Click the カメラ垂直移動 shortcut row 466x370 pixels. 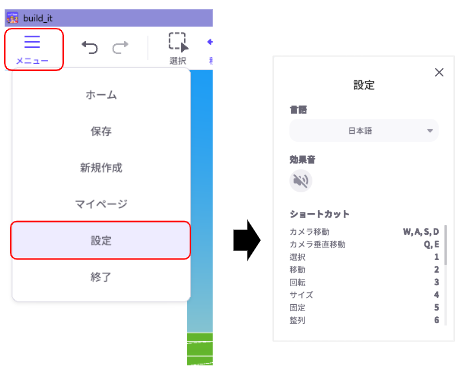tap(364, 244)
